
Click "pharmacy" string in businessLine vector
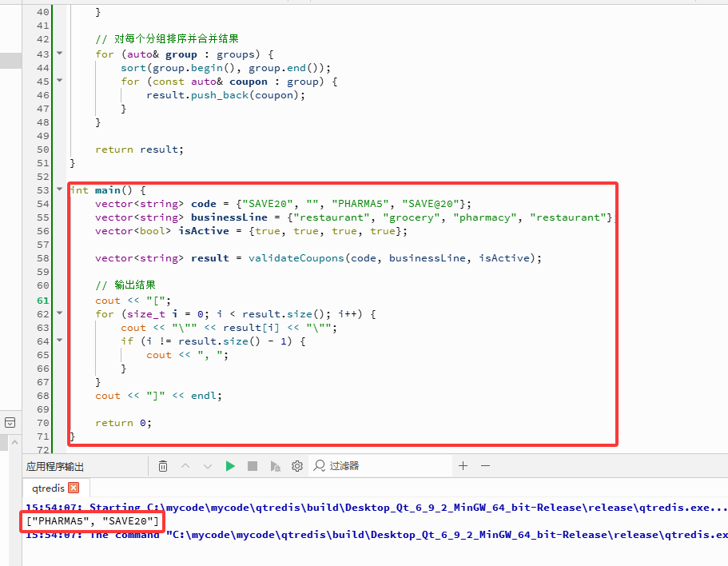(485, 217)
